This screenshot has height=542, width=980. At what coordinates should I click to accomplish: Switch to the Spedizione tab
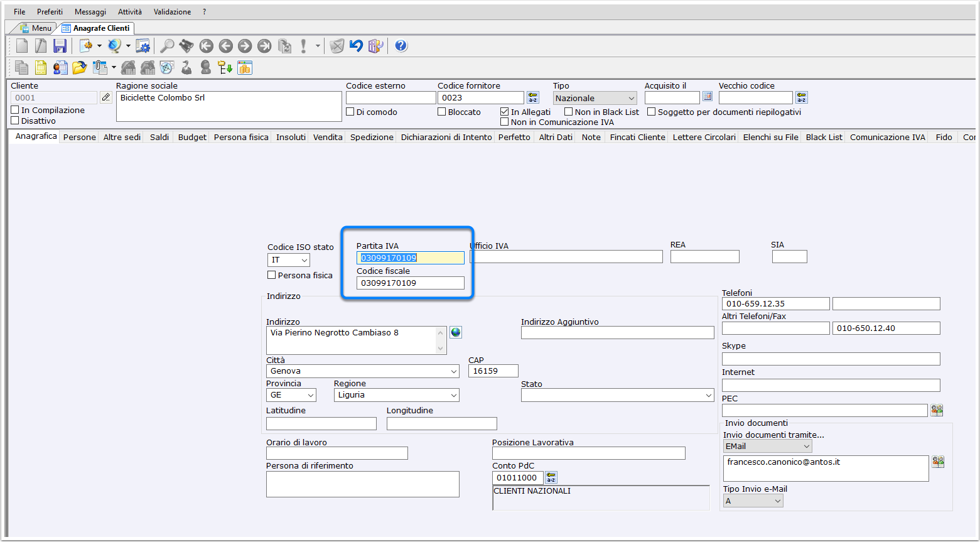point(372,137)
